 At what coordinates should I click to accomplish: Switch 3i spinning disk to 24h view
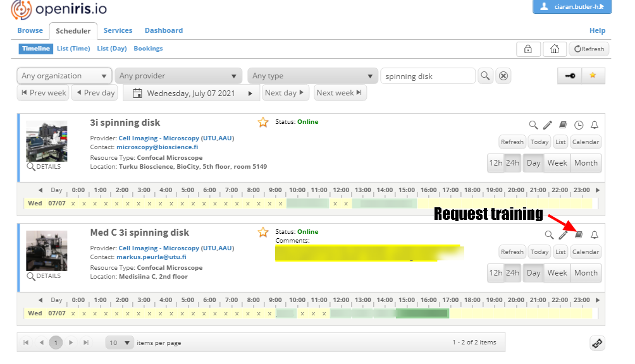[512, 163]
